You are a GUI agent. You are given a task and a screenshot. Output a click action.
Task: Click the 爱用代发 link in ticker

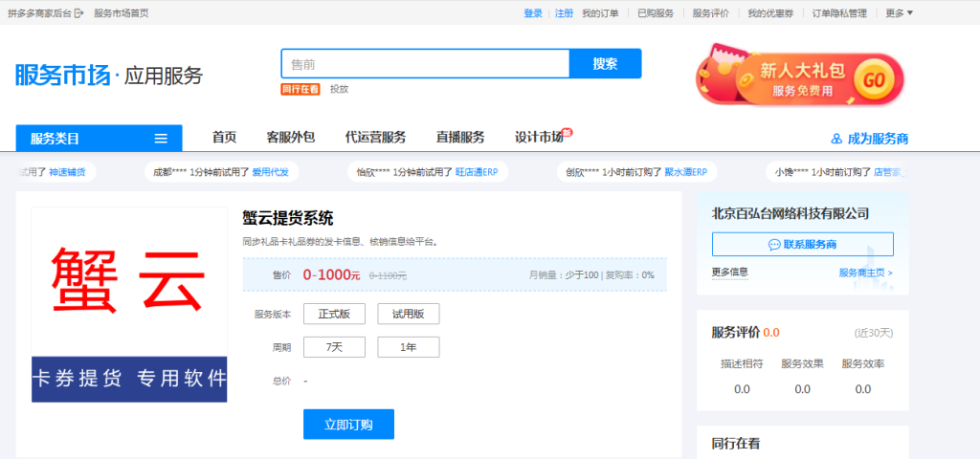(271, 172)
